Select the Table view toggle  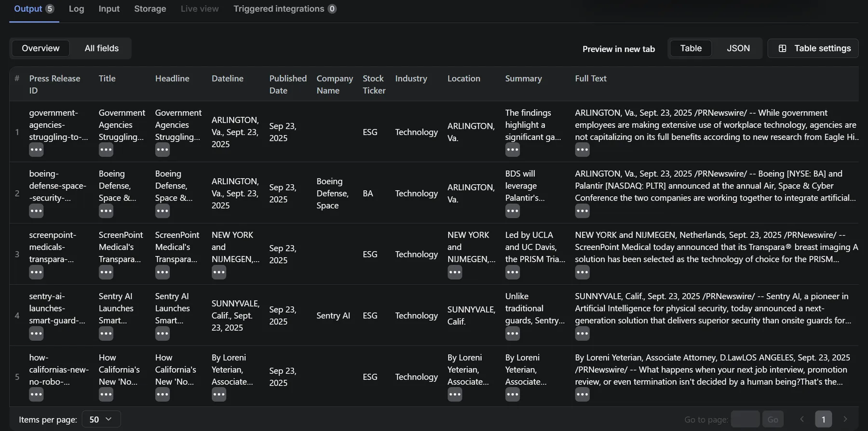[691, 48]
